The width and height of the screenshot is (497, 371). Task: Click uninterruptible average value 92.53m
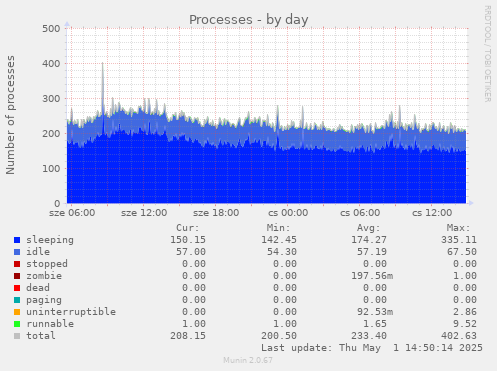[x=375, y=312]
